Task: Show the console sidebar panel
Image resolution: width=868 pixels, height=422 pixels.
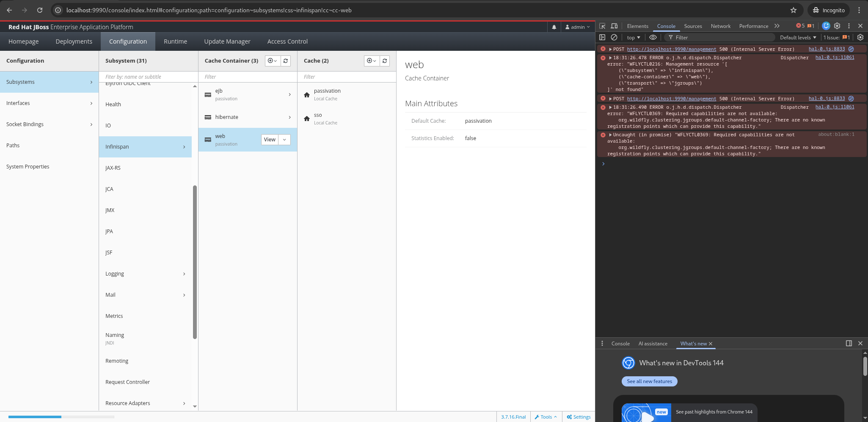Action: click(x=602, y=37)
